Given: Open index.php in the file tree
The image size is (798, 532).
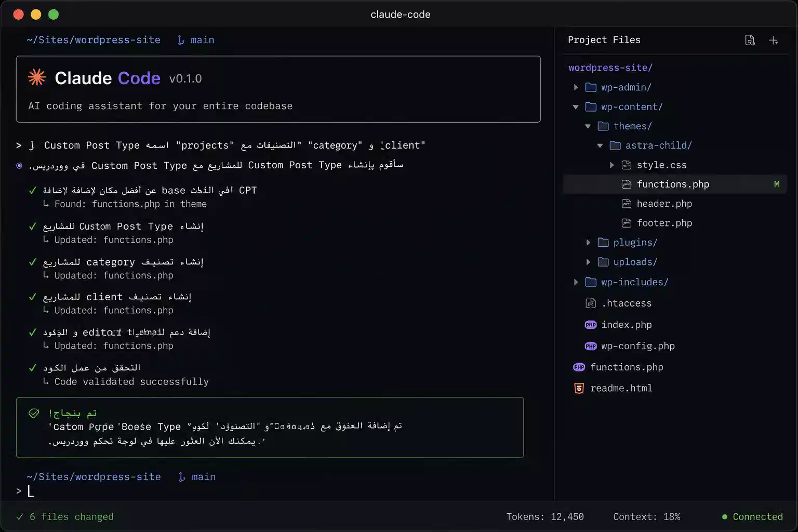Looking at the screenshot, I should 627,325.
